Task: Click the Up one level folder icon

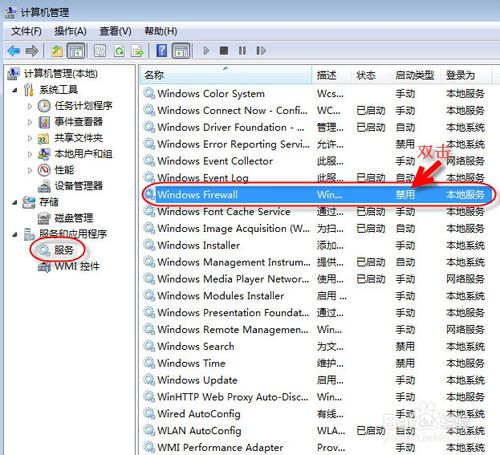Action: pos(57,51)
